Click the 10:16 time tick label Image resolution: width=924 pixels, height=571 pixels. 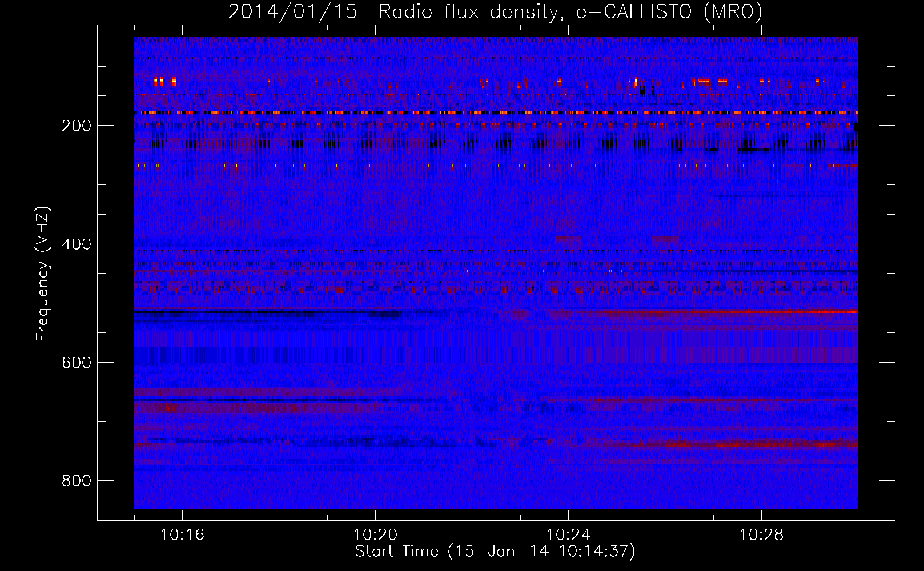182,534
